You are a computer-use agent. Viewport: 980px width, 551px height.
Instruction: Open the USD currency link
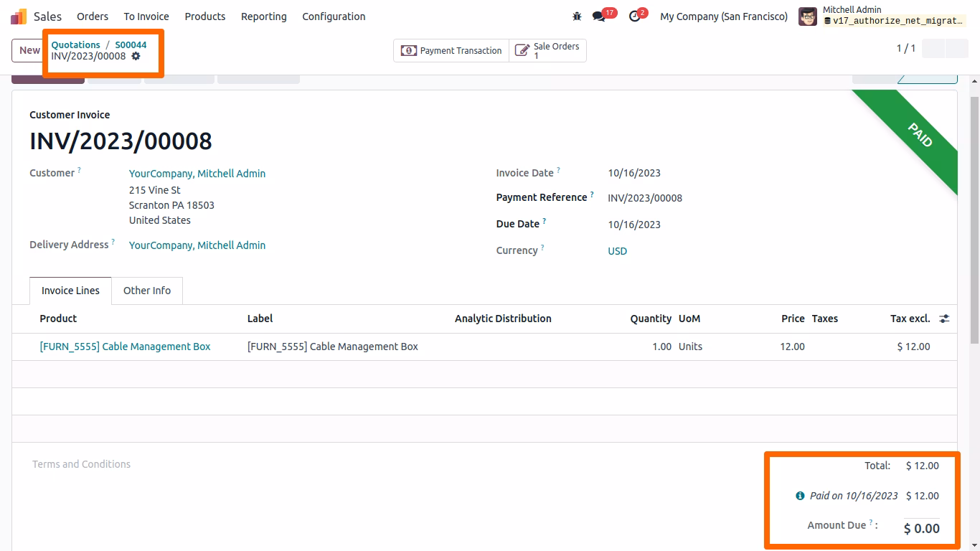point(618,251)
